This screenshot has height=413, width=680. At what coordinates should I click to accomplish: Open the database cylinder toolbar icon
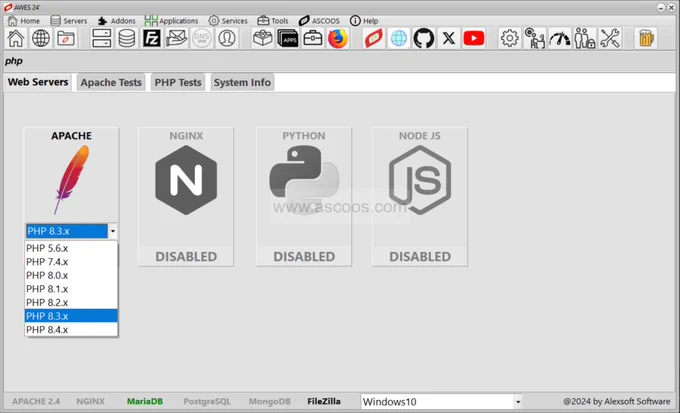point(127,38)
